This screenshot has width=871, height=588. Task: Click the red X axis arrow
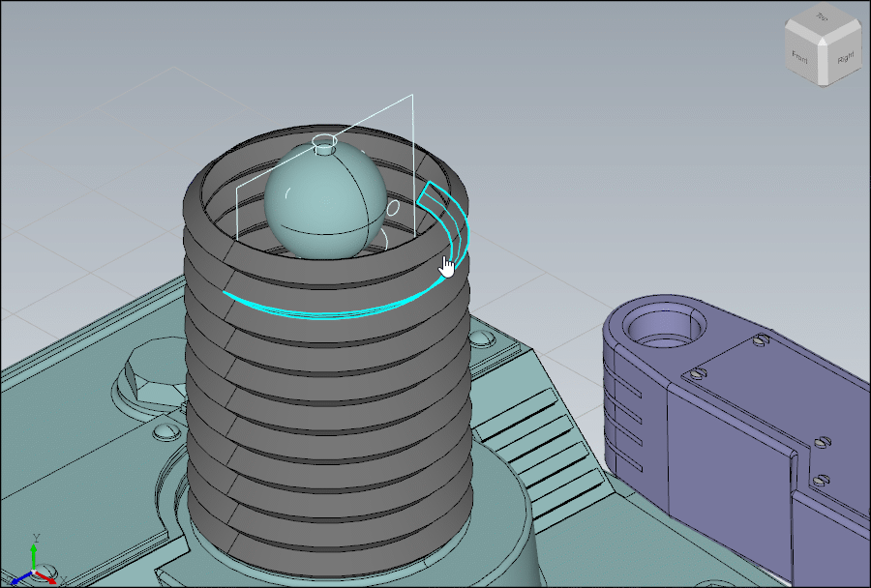(46, 579)
